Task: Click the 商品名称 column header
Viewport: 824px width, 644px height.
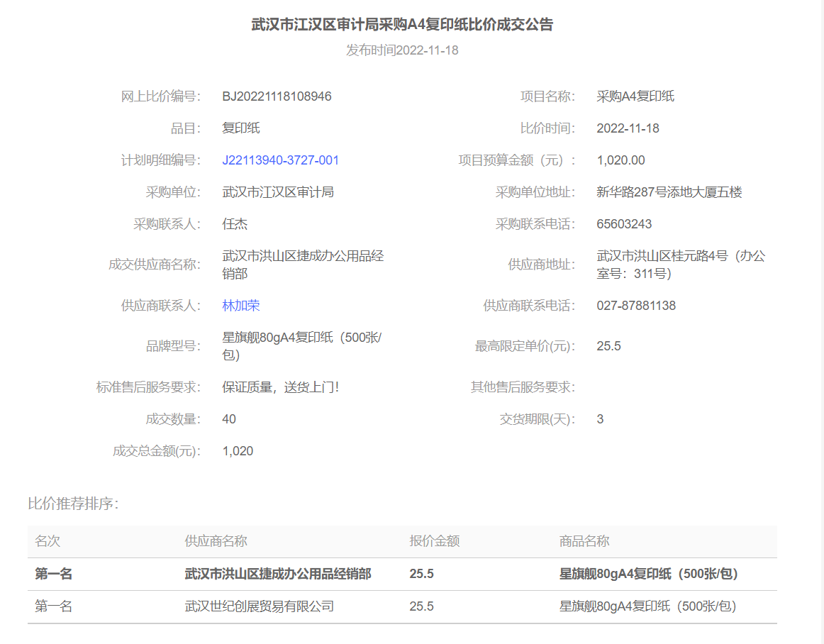Action: (x=584, y=541)
